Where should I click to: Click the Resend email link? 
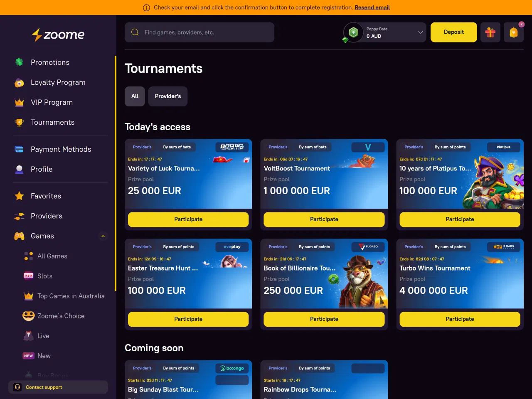(x=372, y=7)
